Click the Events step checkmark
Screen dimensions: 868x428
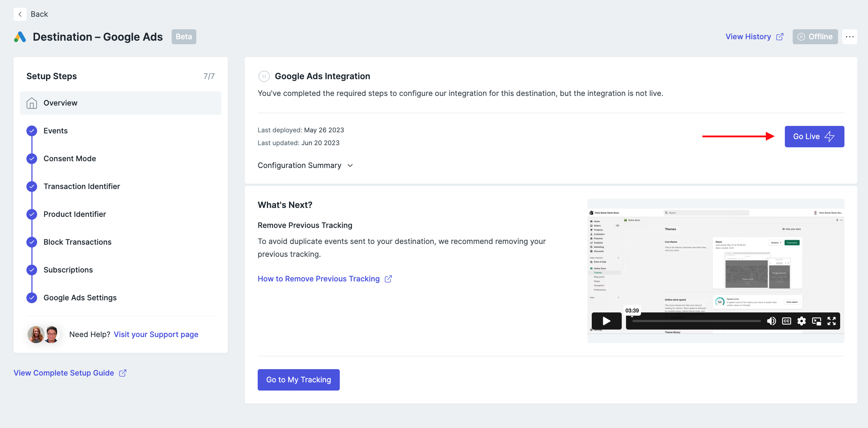tap(32, 131)
